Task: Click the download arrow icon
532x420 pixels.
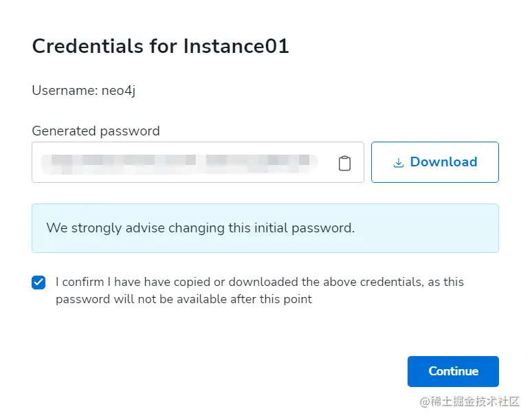Action: click(x=398, y=163)
